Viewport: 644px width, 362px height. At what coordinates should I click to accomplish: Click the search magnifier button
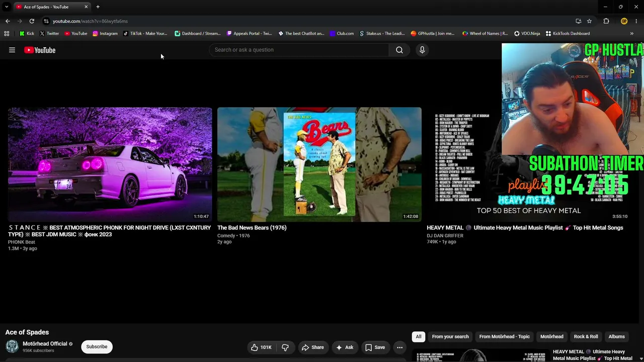[399, 50]
